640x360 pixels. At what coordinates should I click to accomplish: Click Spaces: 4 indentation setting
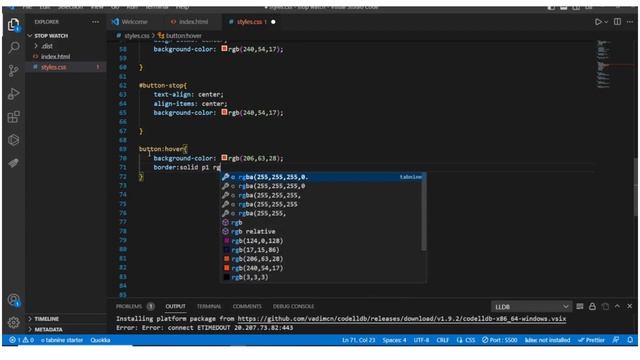pyautogui.click(x=394, y=340)
